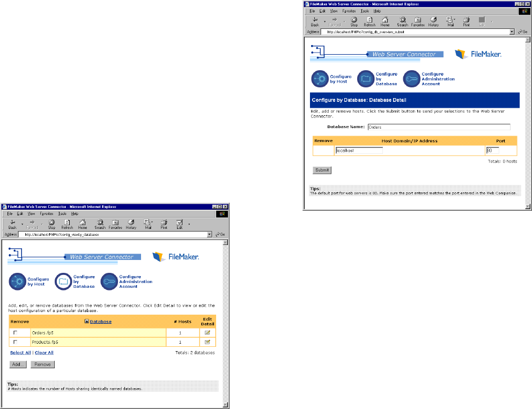The height and width of the screenshot is (409, 532).
Task: Click the Select All link
Action: click(20, 353)
